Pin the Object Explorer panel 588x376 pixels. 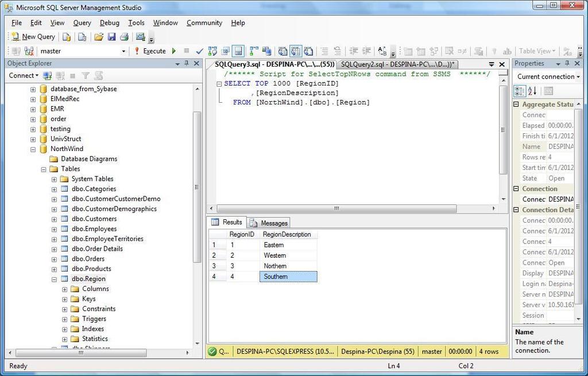[187, 63]
